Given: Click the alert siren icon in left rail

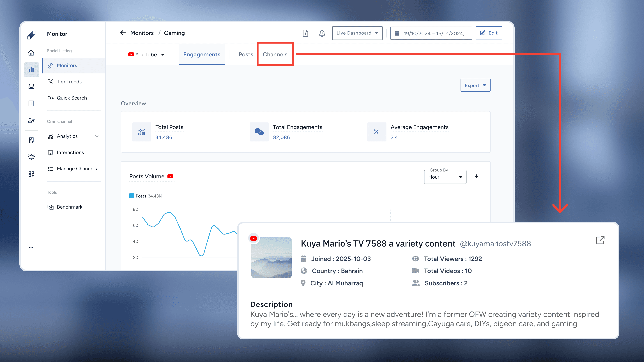Looking at the screenshot, I should click(x=31, y=157).
